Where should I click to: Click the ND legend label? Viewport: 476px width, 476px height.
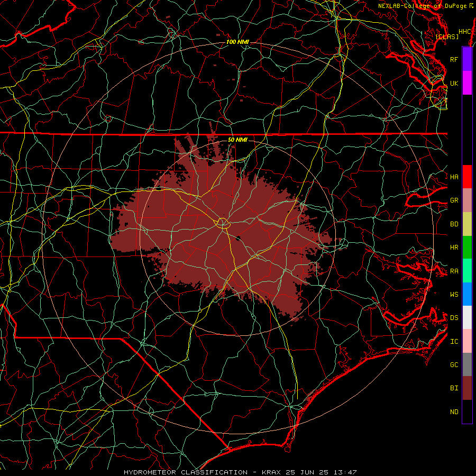(x=454, y=411)
